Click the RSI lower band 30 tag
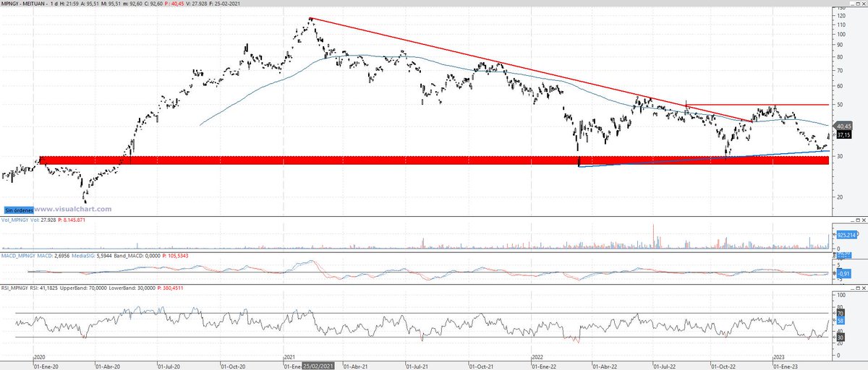 841,337
